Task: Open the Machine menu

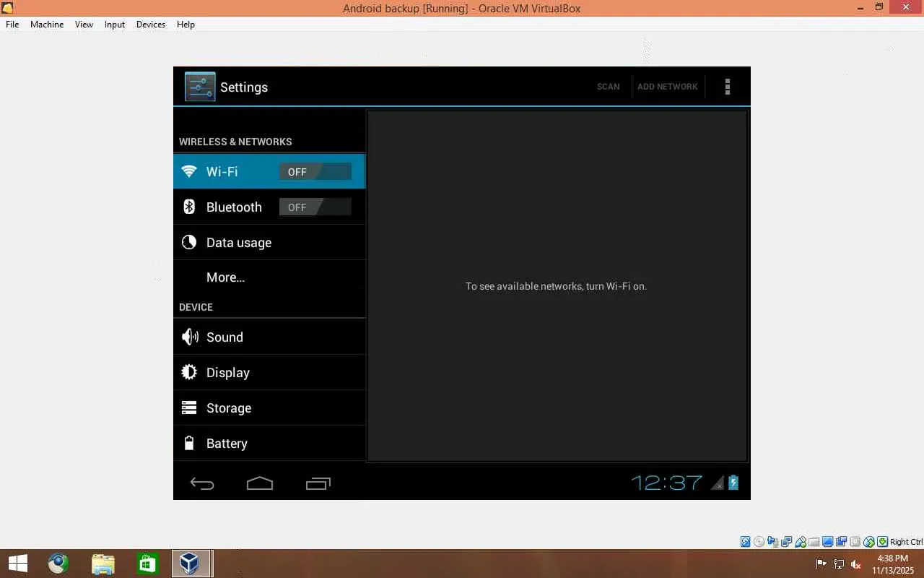Action: tap(47, 24)
